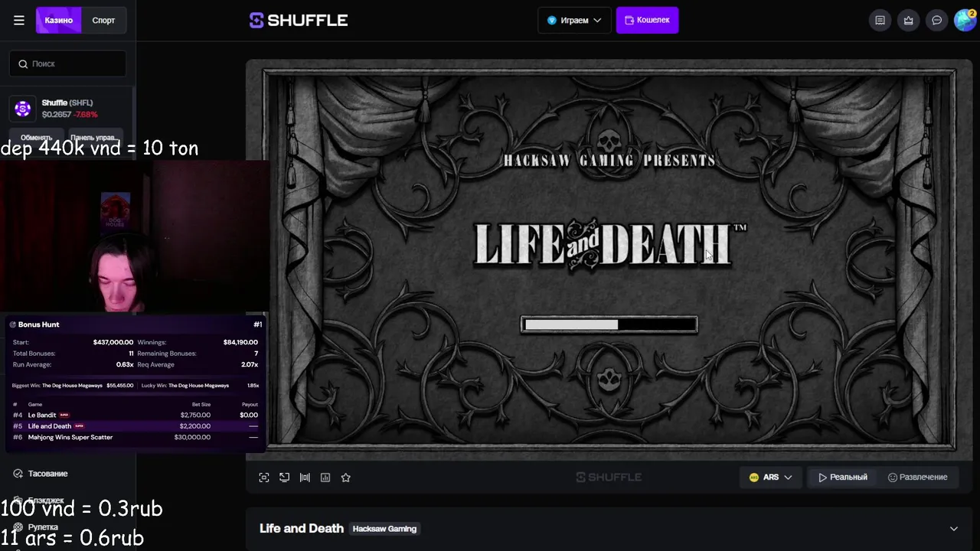980x551 pixels.
Task: Select Развлечение fun mode
Action: pos(917,478)
